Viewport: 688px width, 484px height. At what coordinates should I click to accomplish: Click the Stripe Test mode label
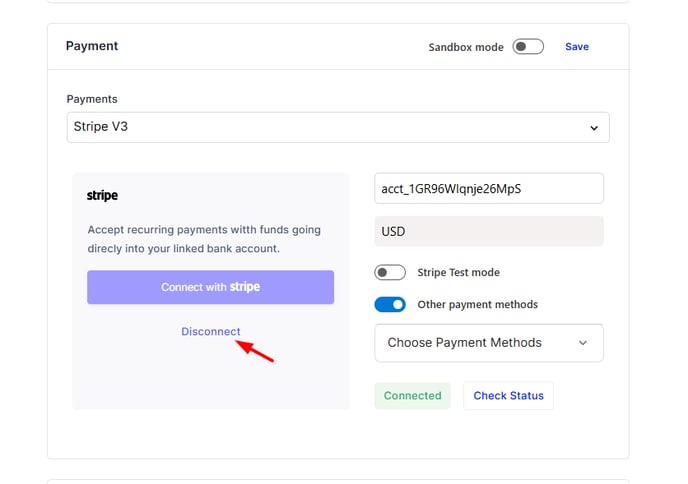pos(459,272)
